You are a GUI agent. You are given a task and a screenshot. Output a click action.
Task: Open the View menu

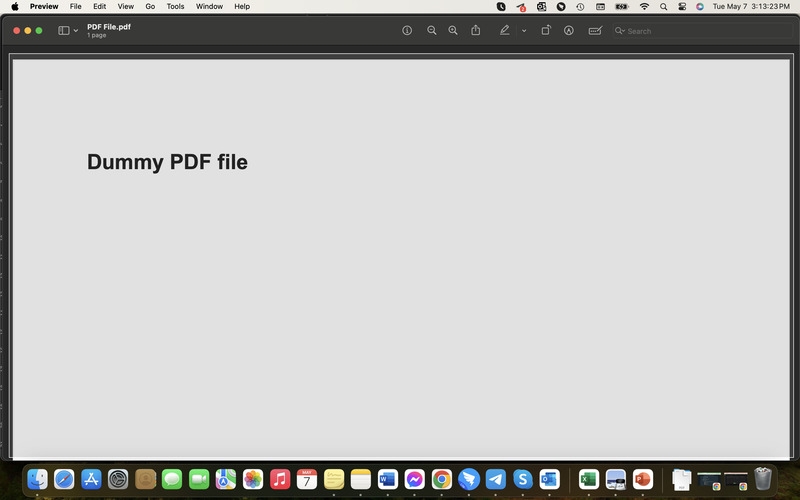coord(126,7)
